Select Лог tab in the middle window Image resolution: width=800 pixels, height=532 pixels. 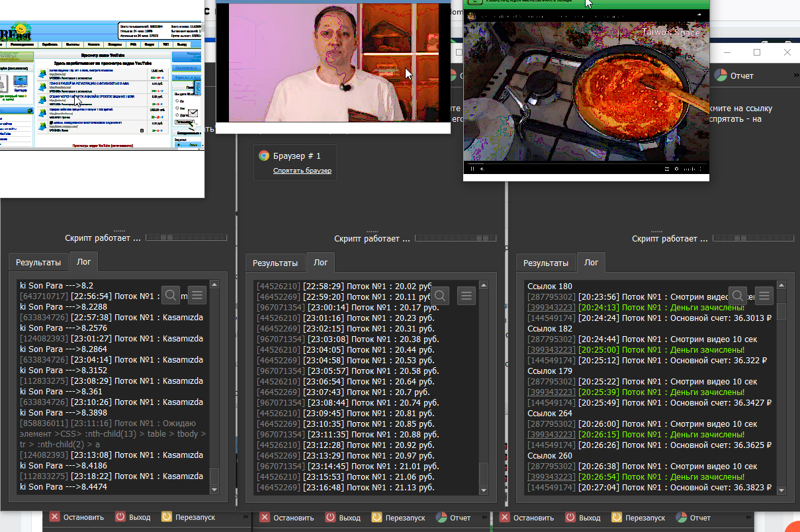pos(320,263)
